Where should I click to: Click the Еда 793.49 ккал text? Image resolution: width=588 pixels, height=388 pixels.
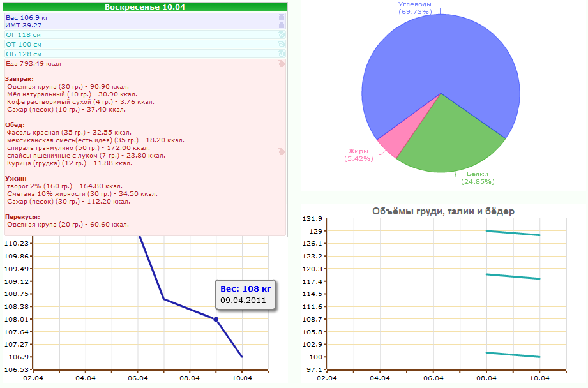pos(33,64)
